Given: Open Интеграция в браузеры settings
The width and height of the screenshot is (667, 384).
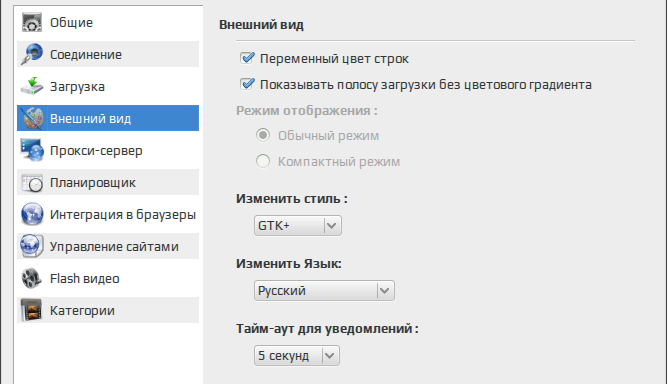Looking at the screenshot, I should (x=108, y=214).
